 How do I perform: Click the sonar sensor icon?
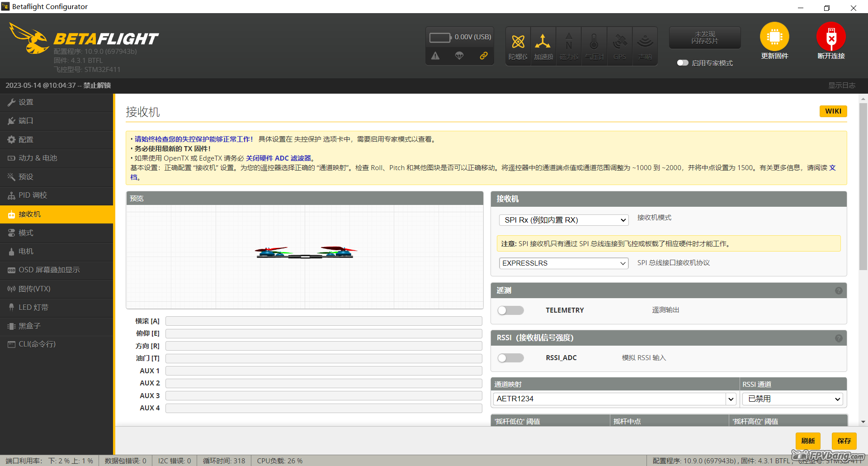(x=645, y=42)
